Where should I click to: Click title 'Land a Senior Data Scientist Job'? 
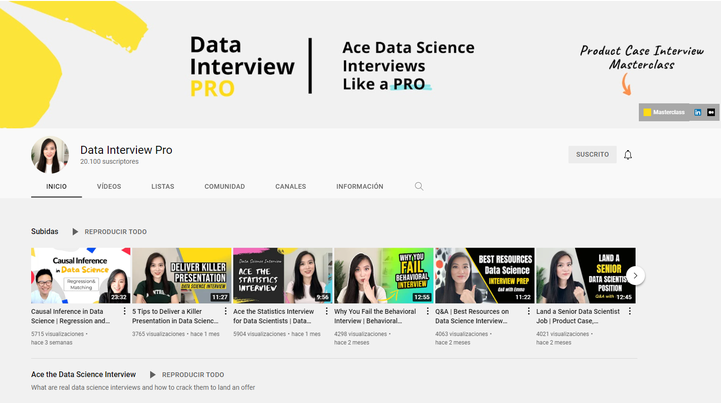point(578,316)
